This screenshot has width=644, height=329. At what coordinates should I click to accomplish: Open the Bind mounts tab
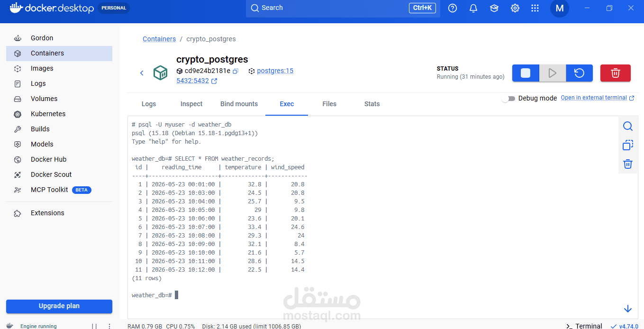point(239,104)
